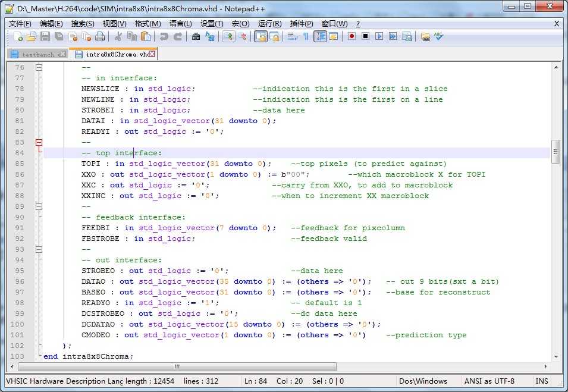Open the 视图(V) menu

(114, 24)
